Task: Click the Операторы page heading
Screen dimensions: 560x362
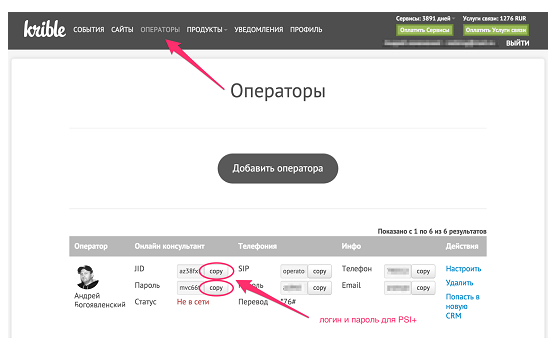Action: [x=278, y=91]
